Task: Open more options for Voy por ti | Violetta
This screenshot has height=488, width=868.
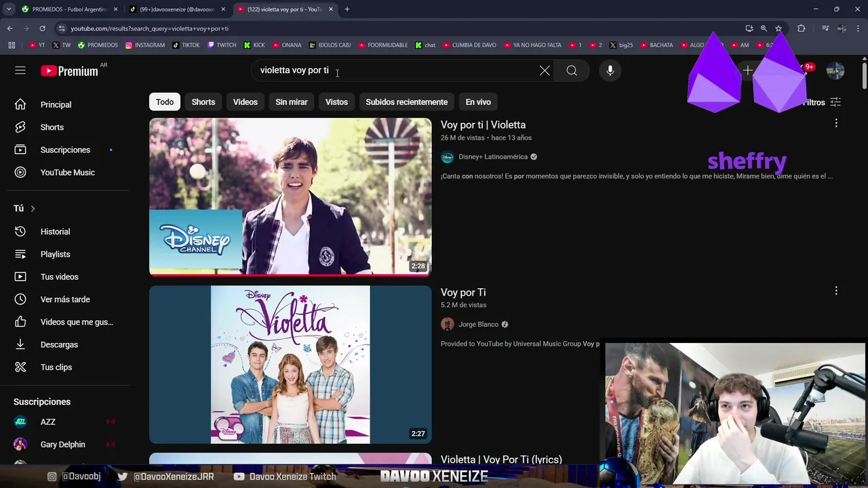Action: click(836, 123)
